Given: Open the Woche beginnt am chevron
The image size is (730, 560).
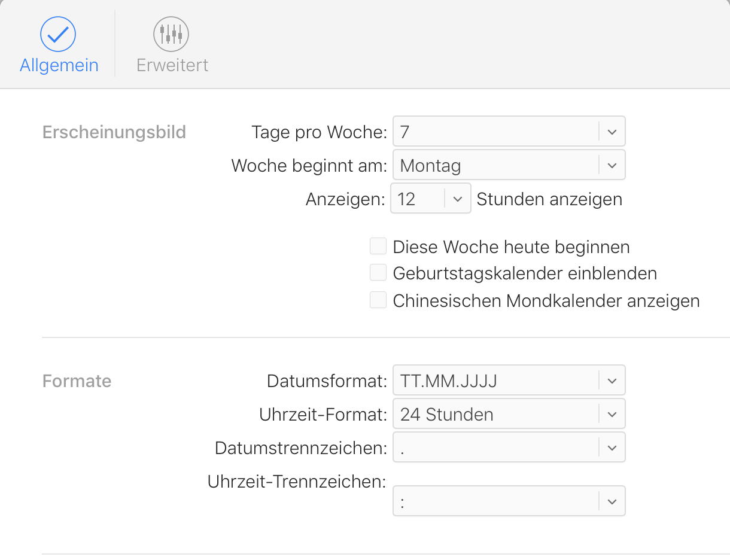Looking at the screenshot, I should [612, 165].
